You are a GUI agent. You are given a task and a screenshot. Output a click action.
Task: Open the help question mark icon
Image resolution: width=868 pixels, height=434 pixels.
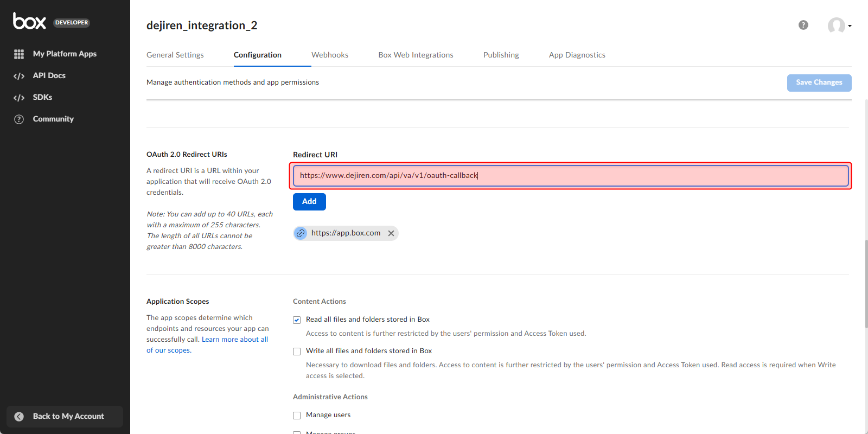803,25
